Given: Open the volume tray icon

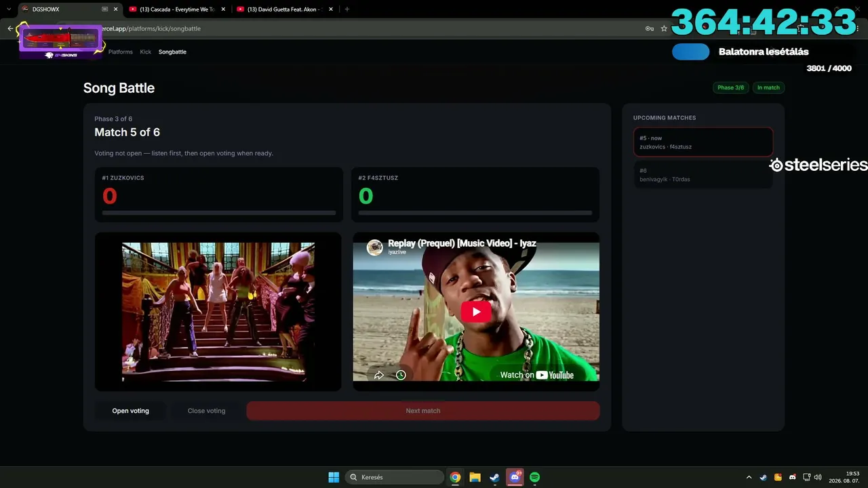Looking at the screenshot, I should click(x=818, y=477).
